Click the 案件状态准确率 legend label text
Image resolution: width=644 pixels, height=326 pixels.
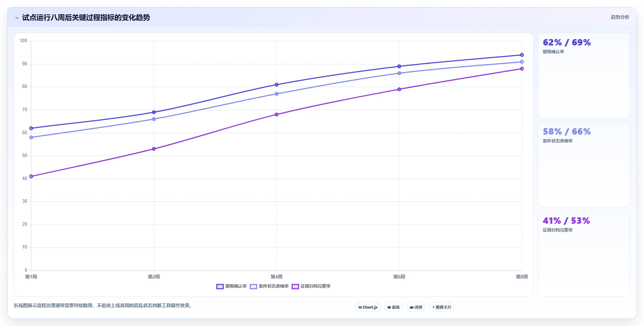[274, 286]
